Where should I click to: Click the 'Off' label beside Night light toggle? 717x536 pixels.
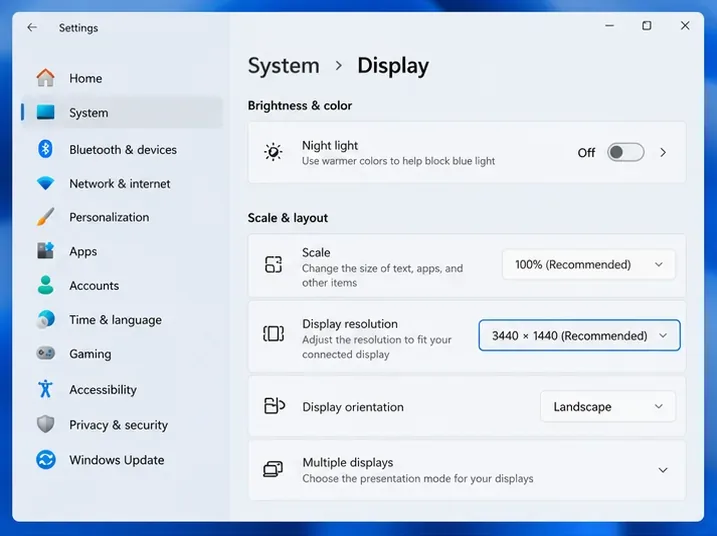[586, 153]
